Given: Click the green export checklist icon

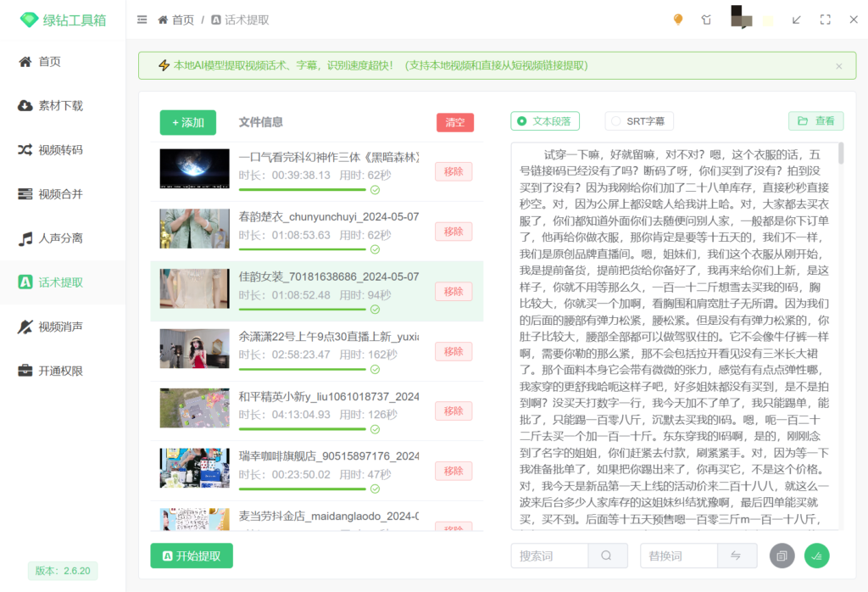Looking at the screenshot, I should tap(816, 556).
